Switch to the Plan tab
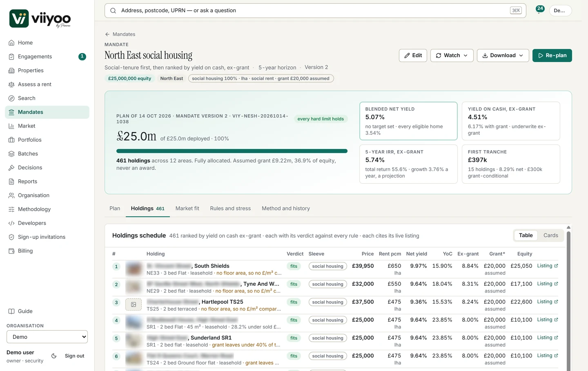588x371 pixels. (115, 209)
